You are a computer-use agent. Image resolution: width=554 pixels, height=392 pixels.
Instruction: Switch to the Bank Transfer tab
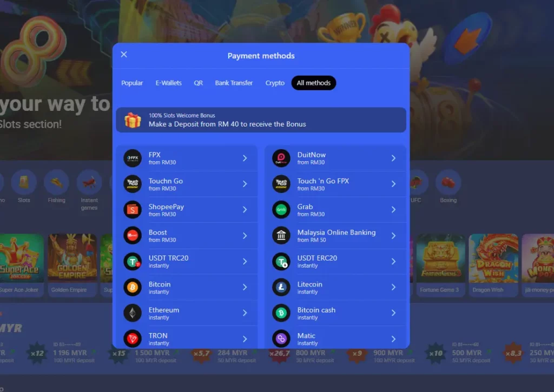tap(234, 83)
